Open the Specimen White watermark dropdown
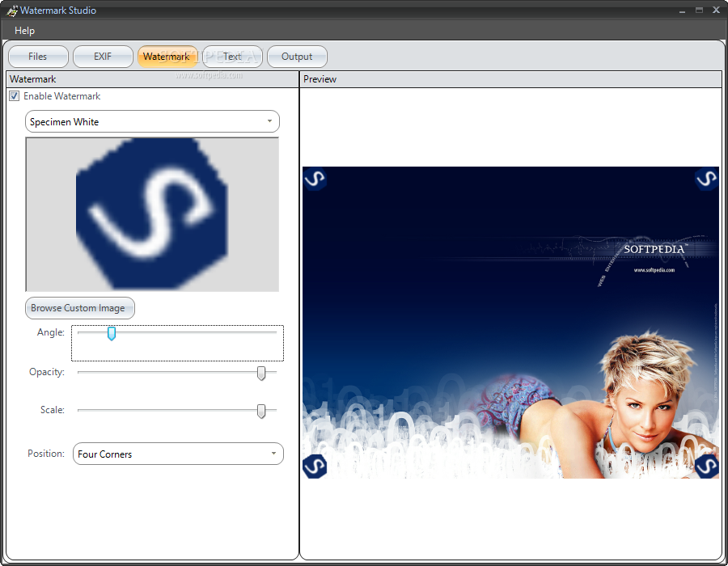This screenshot has height=566, width=728. tap(152, 121)
